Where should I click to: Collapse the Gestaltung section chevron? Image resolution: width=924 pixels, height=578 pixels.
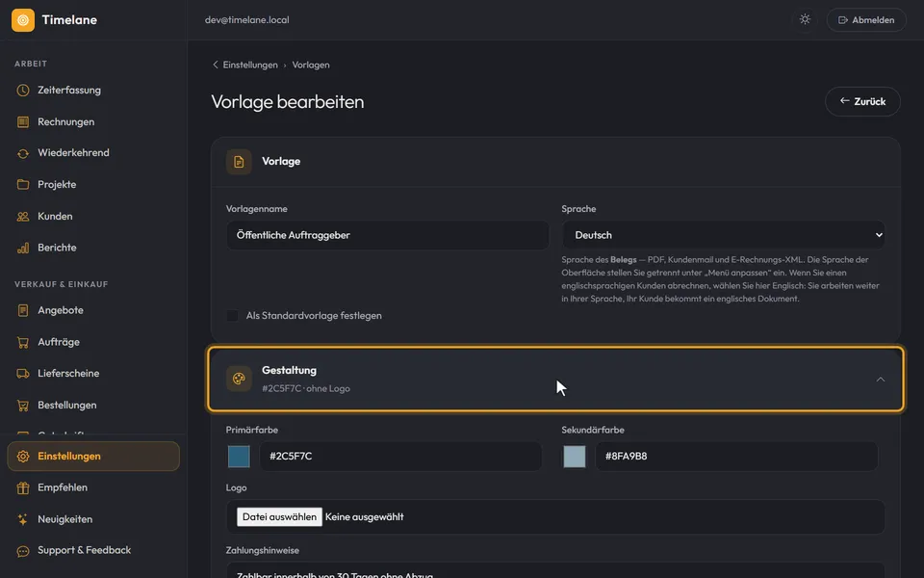881,380
